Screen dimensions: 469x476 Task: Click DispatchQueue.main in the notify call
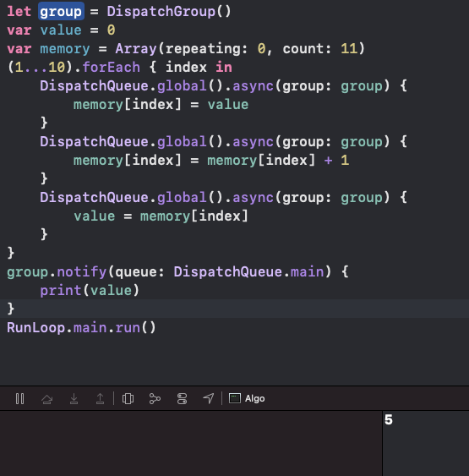(248, 272)
